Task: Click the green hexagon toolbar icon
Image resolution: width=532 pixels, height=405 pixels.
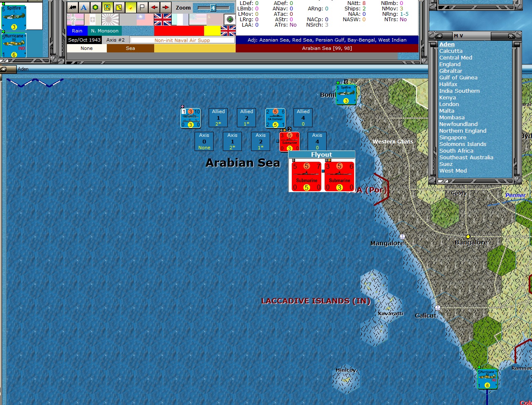Action: tap(95, 7)
